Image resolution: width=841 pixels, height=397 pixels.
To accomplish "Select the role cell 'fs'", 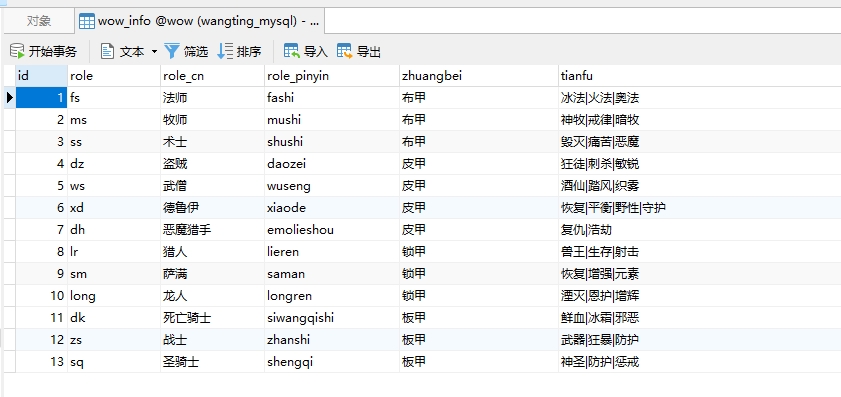I will (x=114, y=98).
